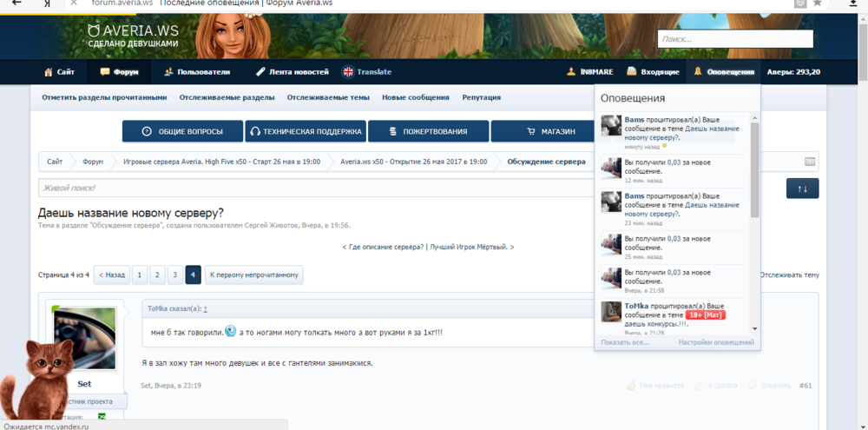Screen dimensions: 868x430
Task: Focus the Поиск search field
Action: click(x=735, y=39)
